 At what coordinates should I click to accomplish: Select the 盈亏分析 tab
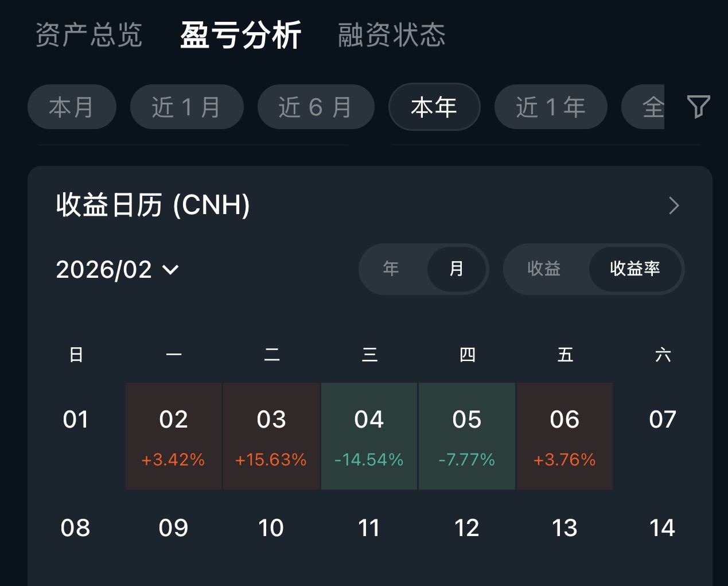point(240,35)
